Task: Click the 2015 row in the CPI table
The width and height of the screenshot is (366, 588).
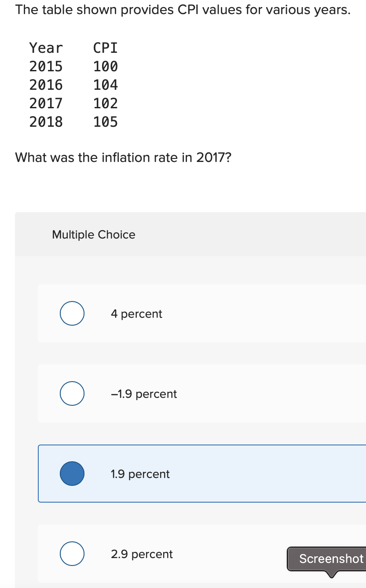Action: tap(73, 66)
